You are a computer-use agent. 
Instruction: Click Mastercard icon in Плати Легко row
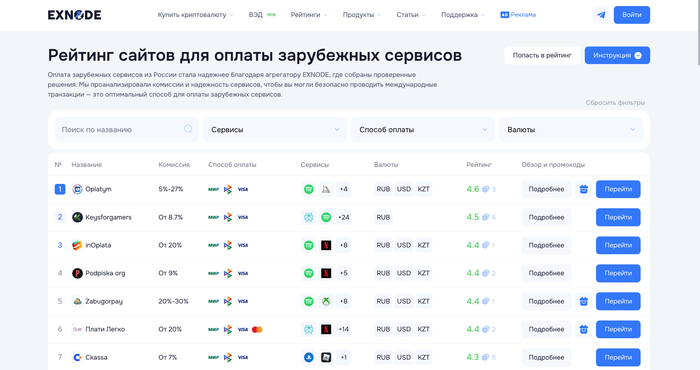[x=257, y=329]
